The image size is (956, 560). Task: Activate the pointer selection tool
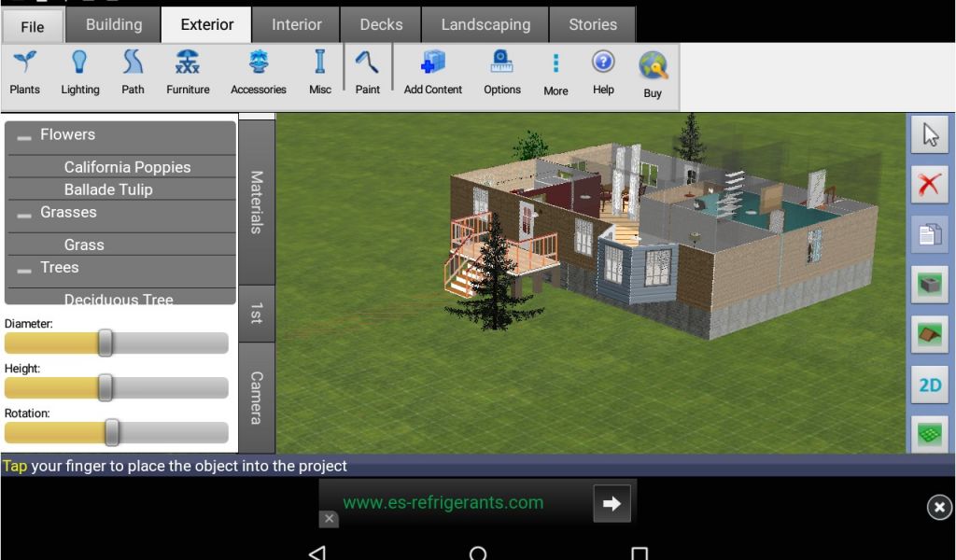tap(930, 135)
